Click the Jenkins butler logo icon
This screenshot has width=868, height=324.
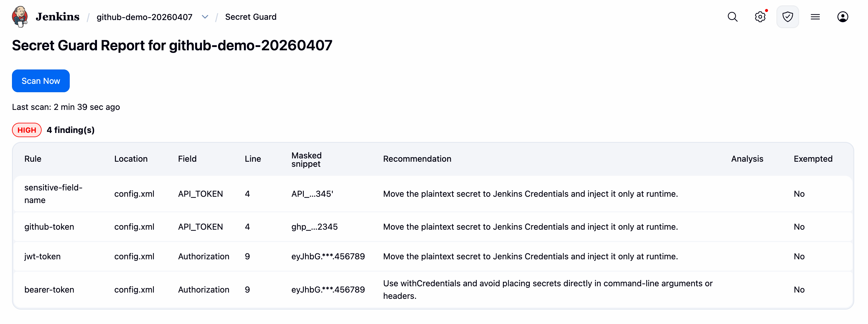click(19, 16)
